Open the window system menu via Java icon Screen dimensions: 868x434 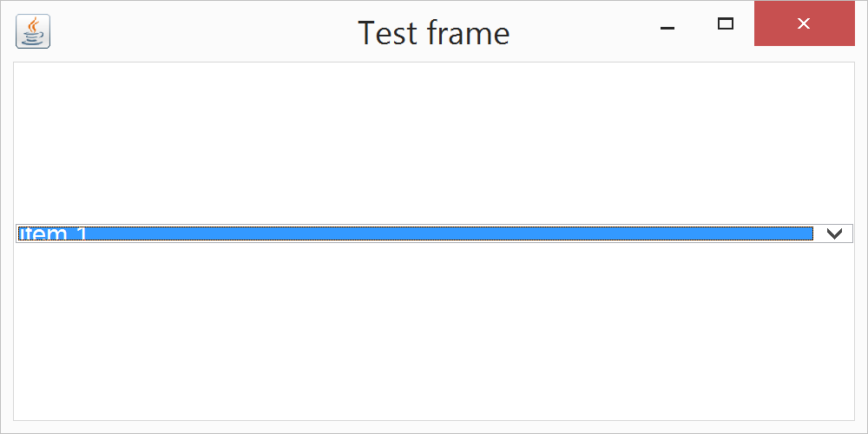pos(33,31)
